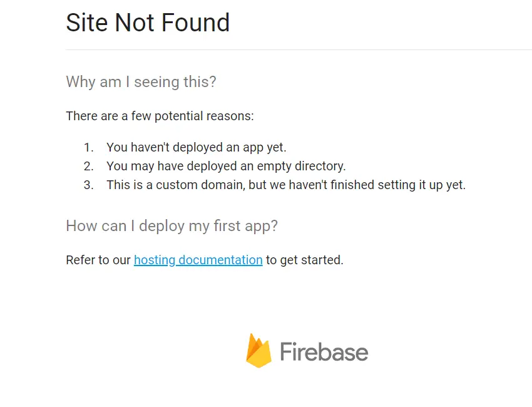Click the list number 2 marker
532x407 pixels.
(x=88, y=167)
